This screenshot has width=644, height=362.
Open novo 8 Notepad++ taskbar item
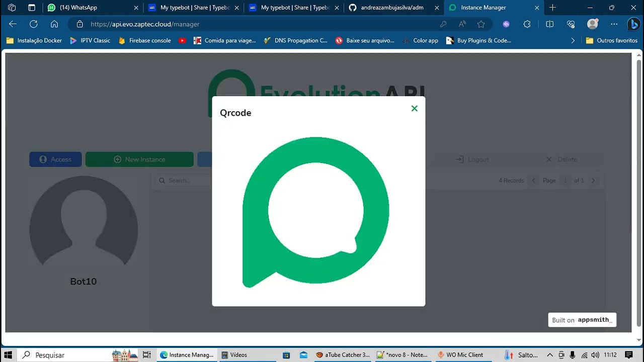(403, 355)
